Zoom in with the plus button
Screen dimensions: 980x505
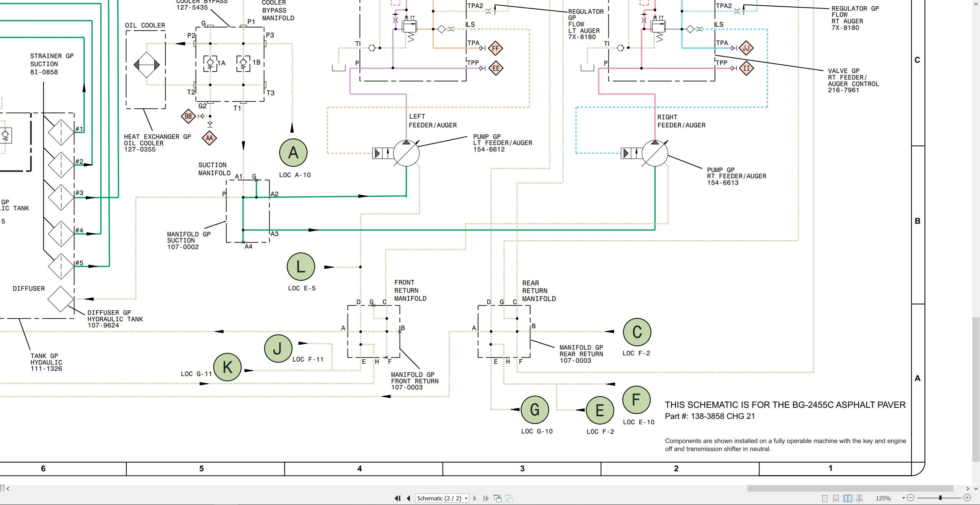[x=967, y=498]
